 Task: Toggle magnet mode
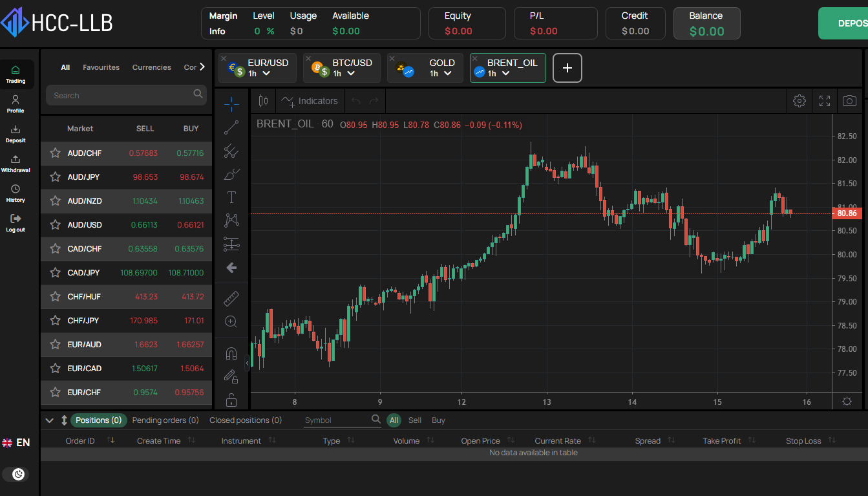click(231, 353)
